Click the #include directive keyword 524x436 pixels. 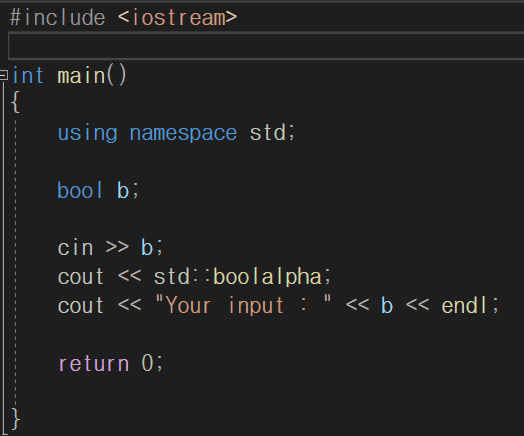pyautogui.click(x=57, y=17)
